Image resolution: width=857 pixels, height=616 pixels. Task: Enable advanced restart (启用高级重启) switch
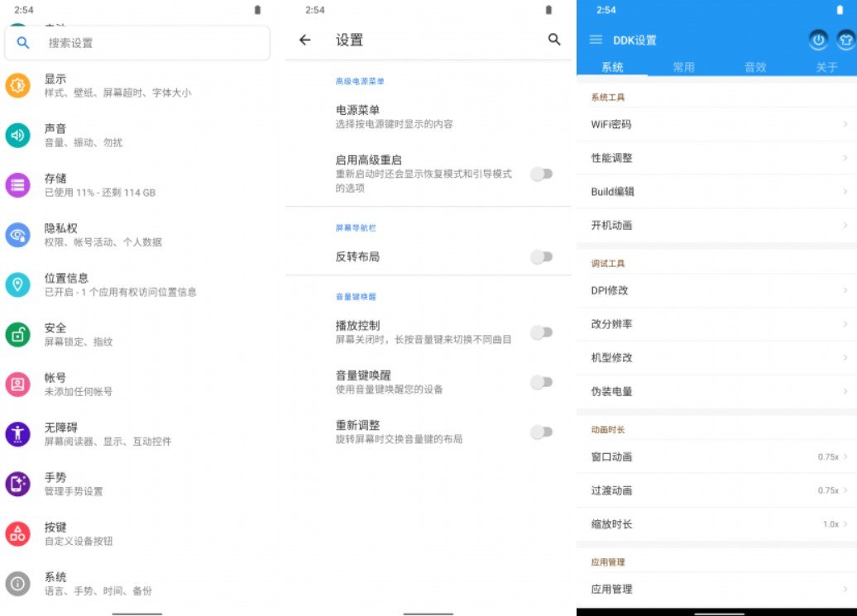(x=541, y=174)
